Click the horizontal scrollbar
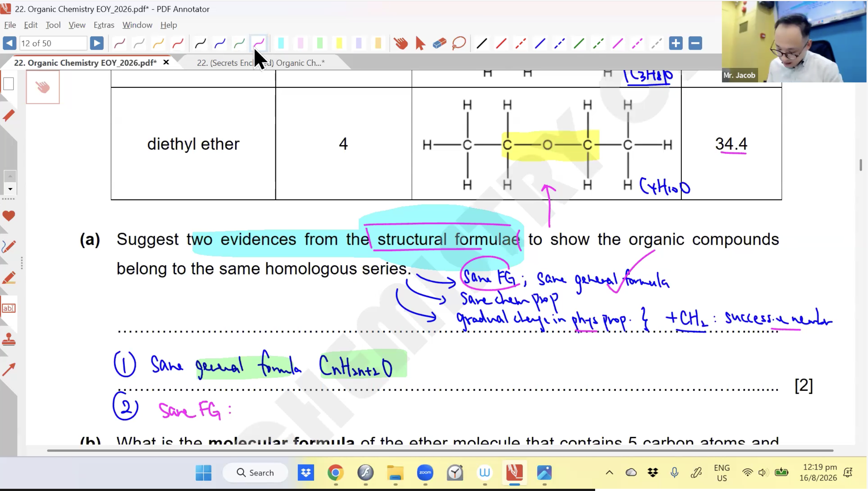The width and height of the screenshot is (868, 491). point(440,450)
